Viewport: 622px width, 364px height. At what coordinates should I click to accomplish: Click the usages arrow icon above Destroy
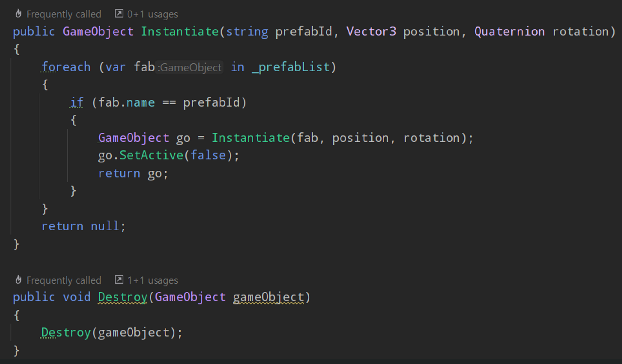pyautogui.click(x=119, y=280)
